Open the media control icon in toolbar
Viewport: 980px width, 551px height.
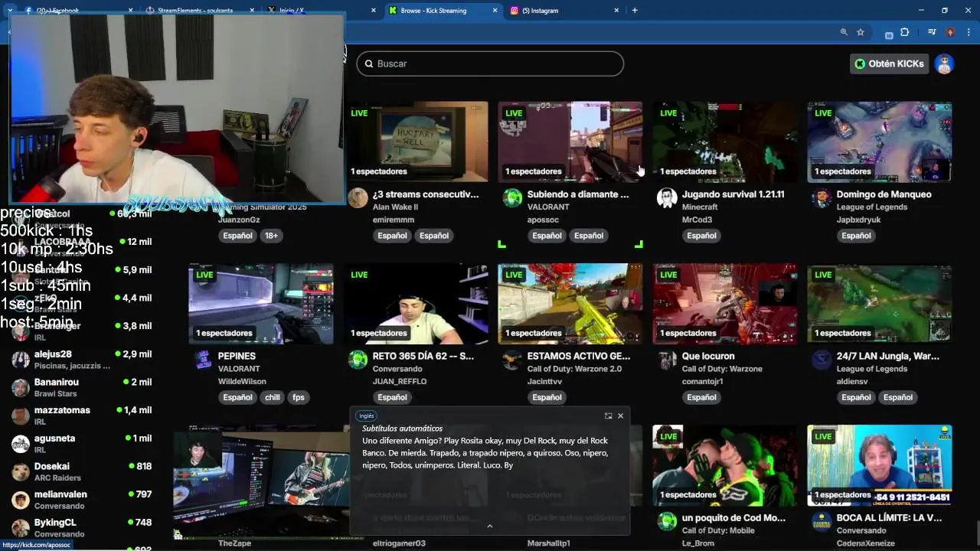pos(932,32)
